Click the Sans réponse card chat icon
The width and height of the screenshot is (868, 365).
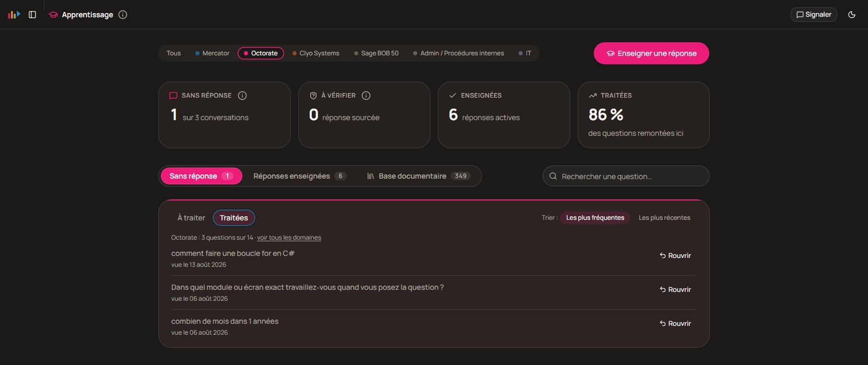tap(173, 96)
